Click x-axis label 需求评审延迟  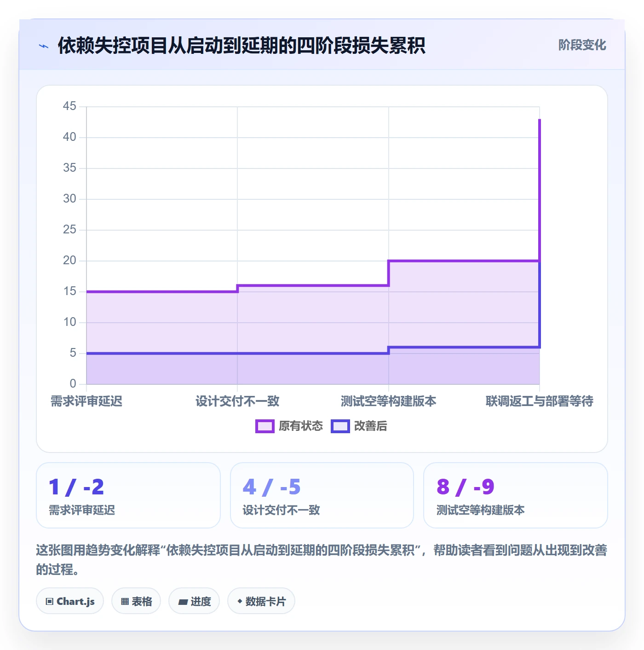coord(86,401)
